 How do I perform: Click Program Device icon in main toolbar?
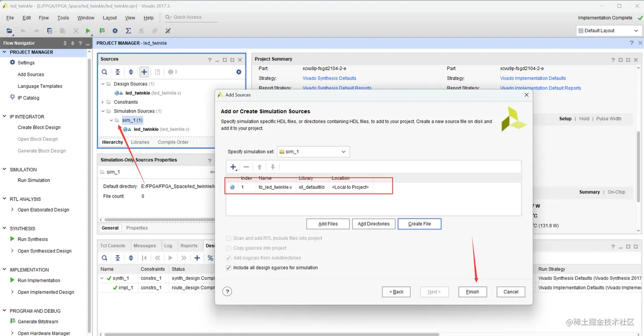tap(102, 31)
